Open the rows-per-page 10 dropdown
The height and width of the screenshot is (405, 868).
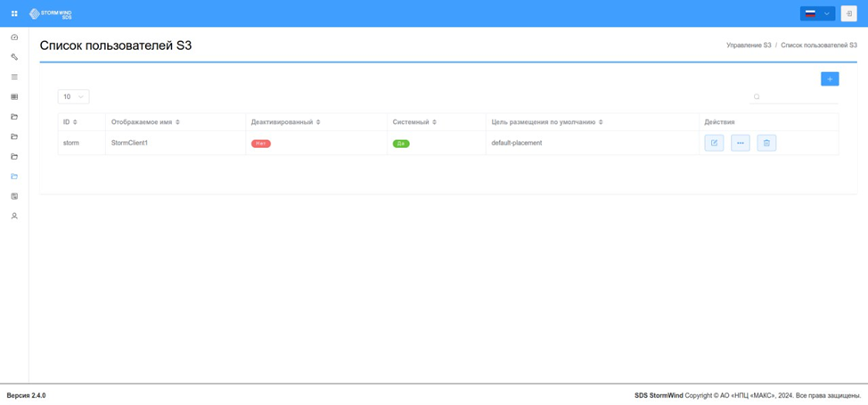pos(73,96)
